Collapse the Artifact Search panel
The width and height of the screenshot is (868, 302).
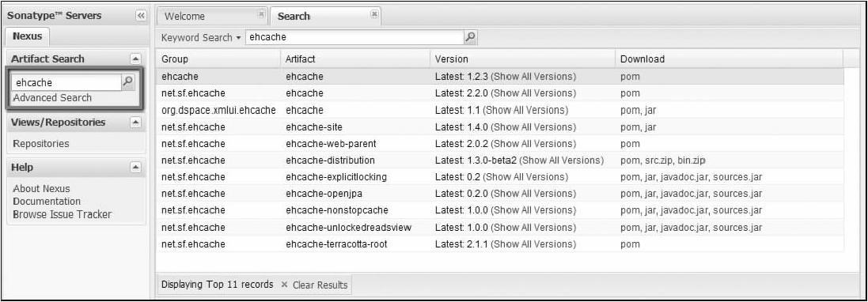coord(135,59)
